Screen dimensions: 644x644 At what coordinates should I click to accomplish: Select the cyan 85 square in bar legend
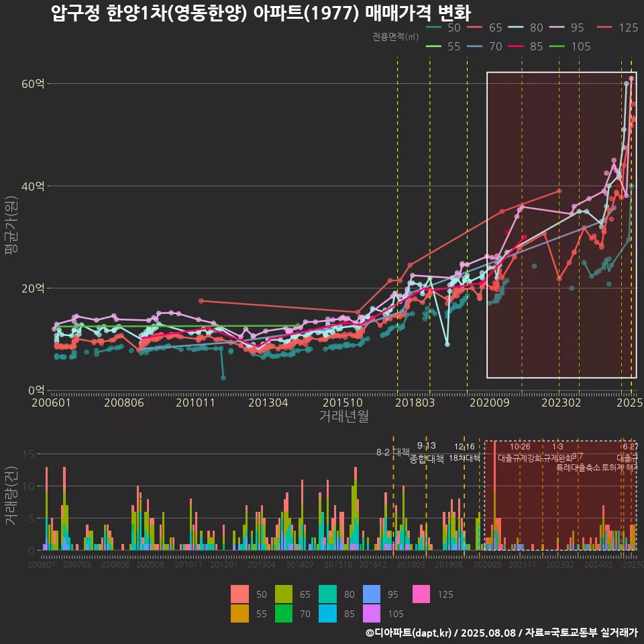pos(327,613)
